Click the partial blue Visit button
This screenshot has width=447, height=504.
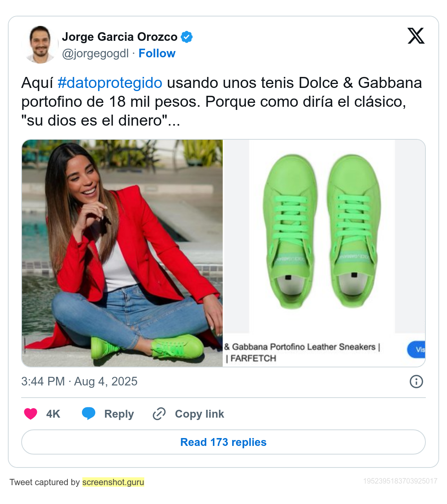point(416,349)
